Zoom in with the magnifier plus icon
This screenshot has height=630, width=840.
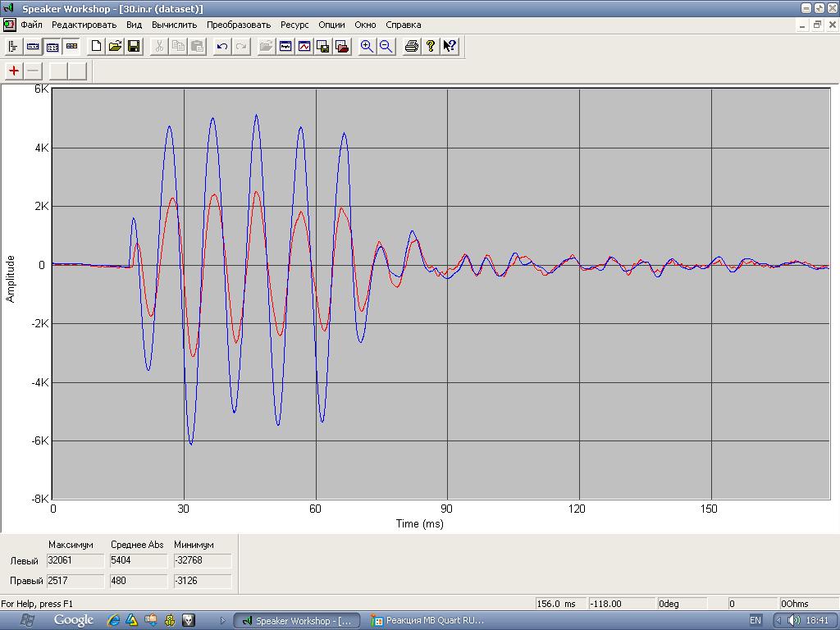[x=367, y=47]
